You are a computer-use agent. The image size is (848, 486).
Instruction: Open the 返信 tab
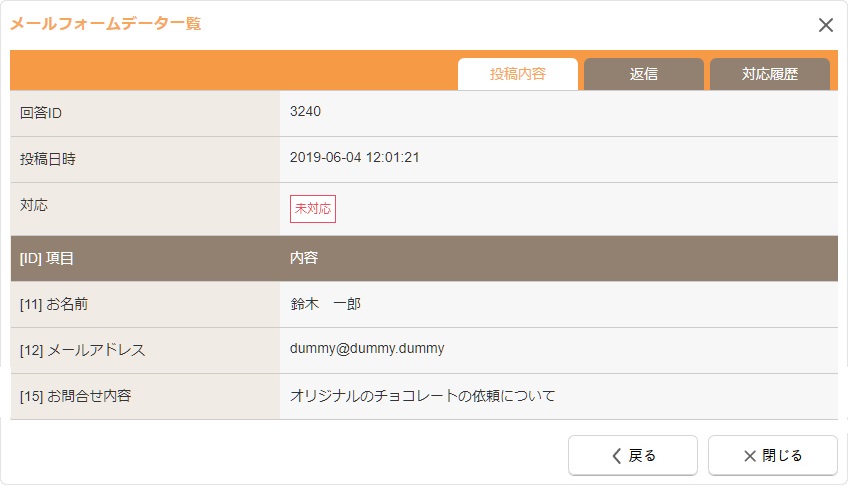click(644, 74)
